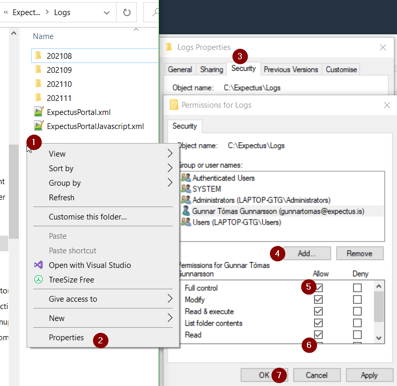Click the refresh icon in Explorer address bar
Viewport: 397px width, 386px height.
[127, 13]
